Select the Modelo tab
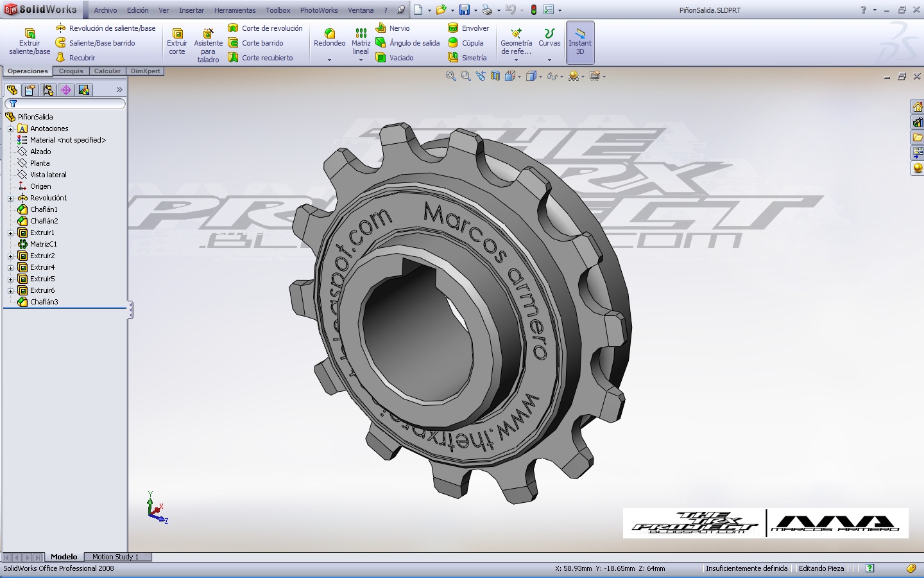The width and height of the screenshot is (924, 578). (64, 557)
